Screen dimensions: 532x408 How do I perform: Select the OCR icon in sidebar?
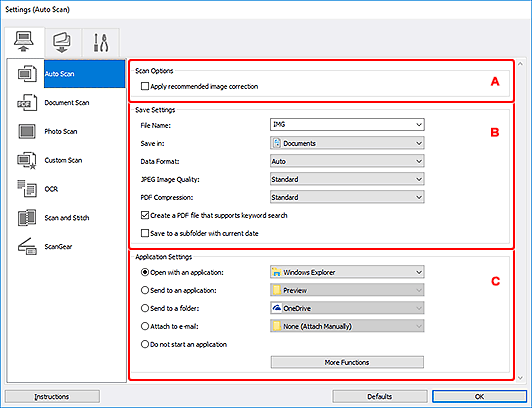pos(27,189)
